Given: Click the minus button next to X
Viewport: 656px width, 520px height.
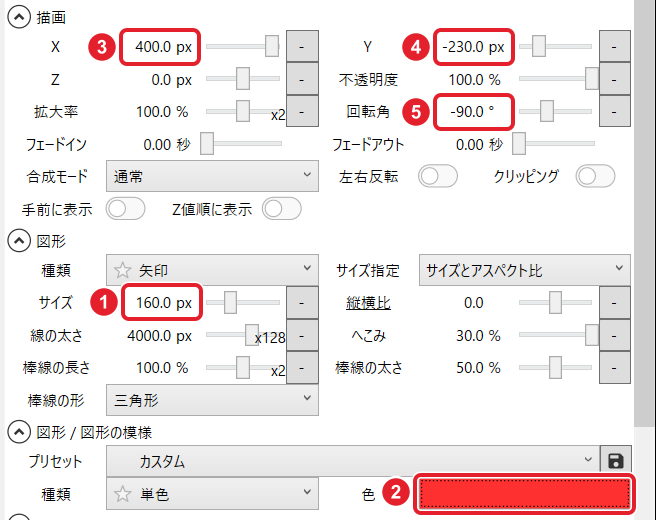Looking at the screenshot, I should [302, 46].
